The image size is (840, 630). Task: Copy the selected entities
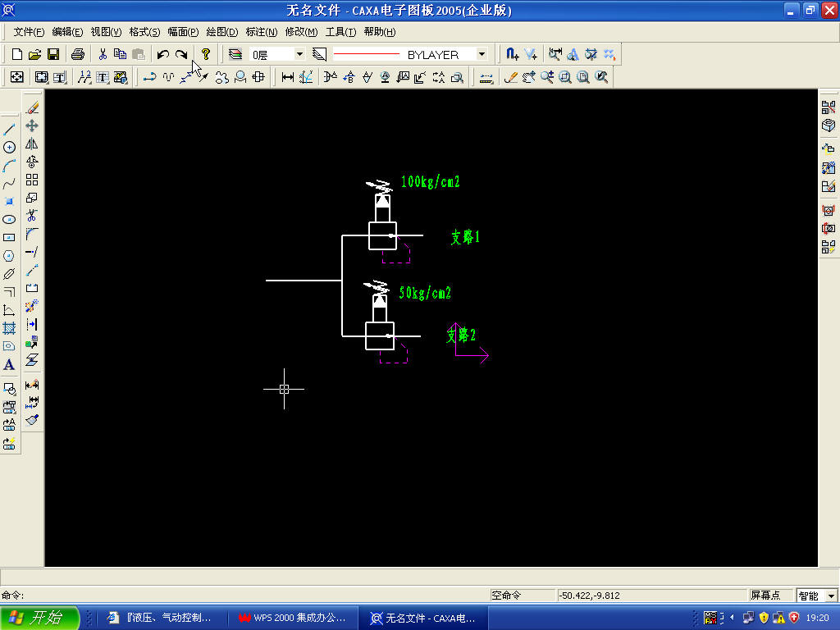pyautogui.click(x=121, y=54)
